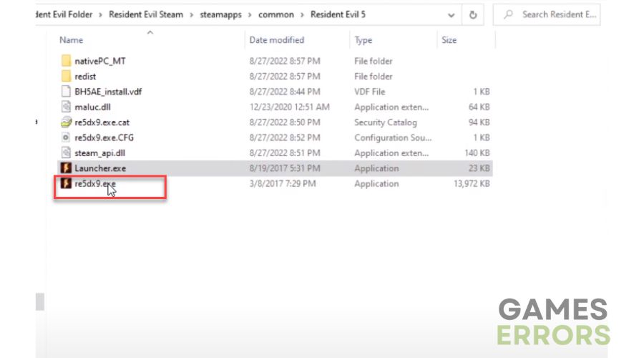Select file name maluc.dll
The height and width of the screenshot is (358, 644).
[92, 107]
